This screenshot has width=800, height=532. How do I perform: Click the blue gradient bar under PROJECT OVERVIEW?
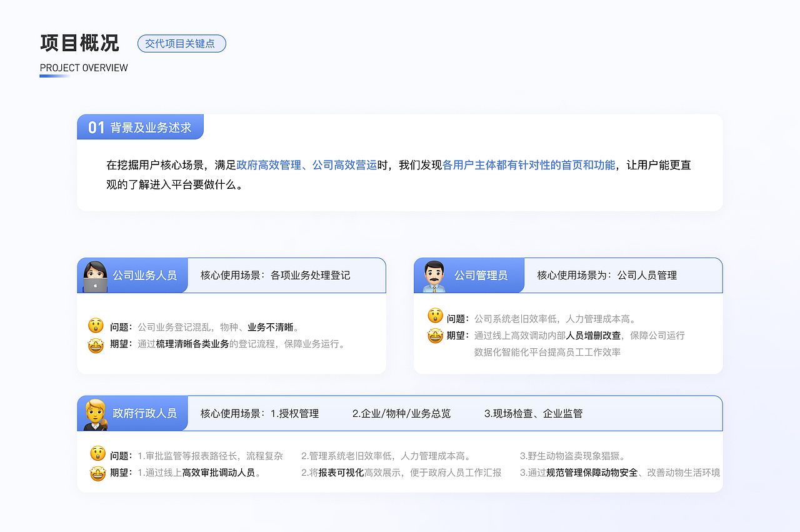click(55, 76)
